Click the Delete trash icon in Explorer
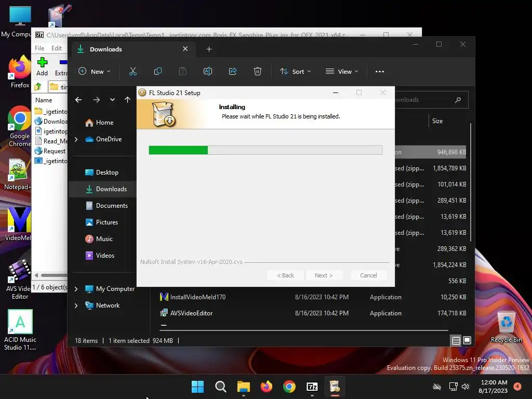 point(258,71)
